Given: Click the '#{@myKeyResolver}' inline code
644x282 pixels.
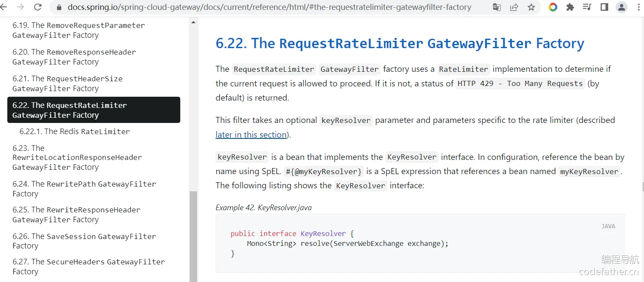Looking at the screenshot, I should [324, 172].
